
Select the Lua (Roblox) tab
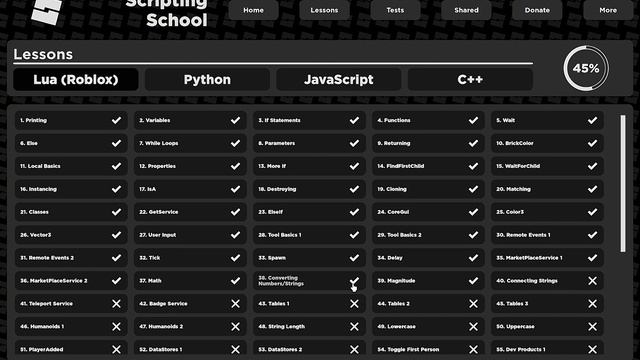coord(76,79)
